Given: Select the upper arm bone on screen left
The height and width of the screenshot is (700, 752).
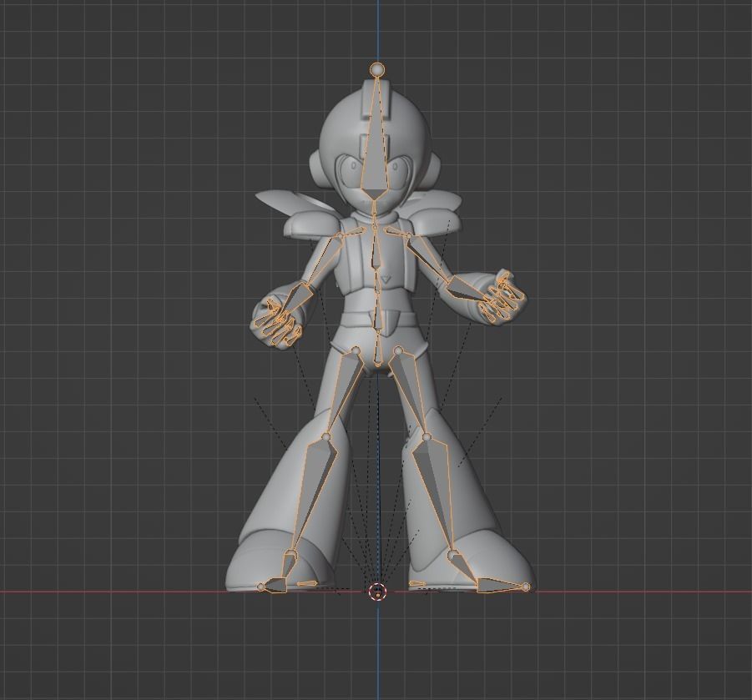Looking at the screenshot, I should click(324, 260).
